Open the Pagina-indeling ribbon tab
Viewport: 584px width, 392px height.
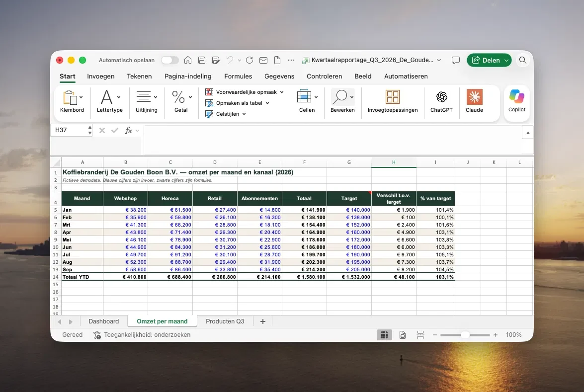tap(188, 77)
